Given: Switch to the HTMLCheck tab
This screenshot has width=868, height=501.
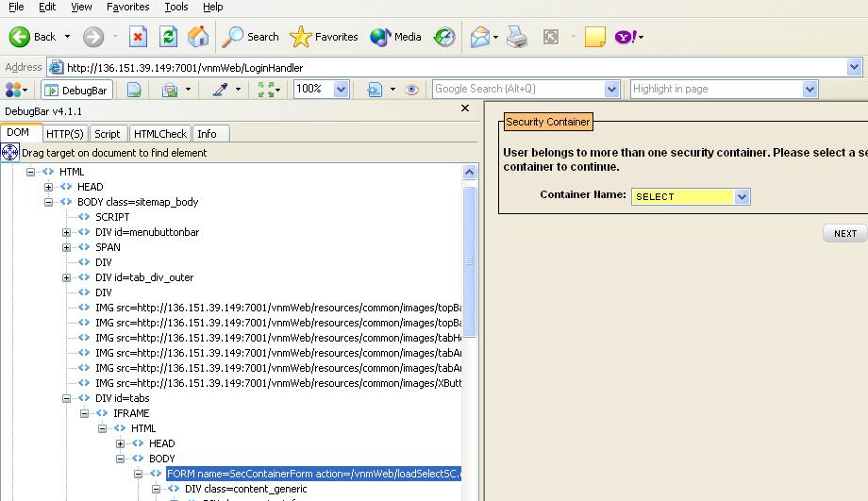Looking at the screenshot, I should (x=159, y=134).
